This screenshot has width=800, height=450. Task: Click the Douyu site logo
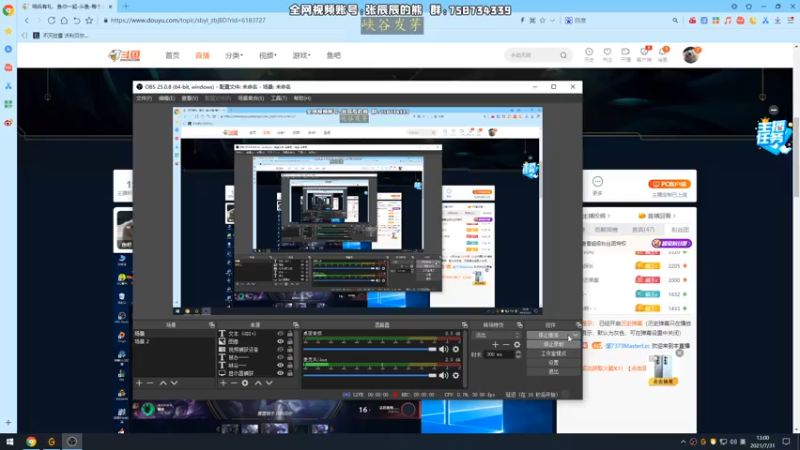pyautogui.click(x=124, y=55)
